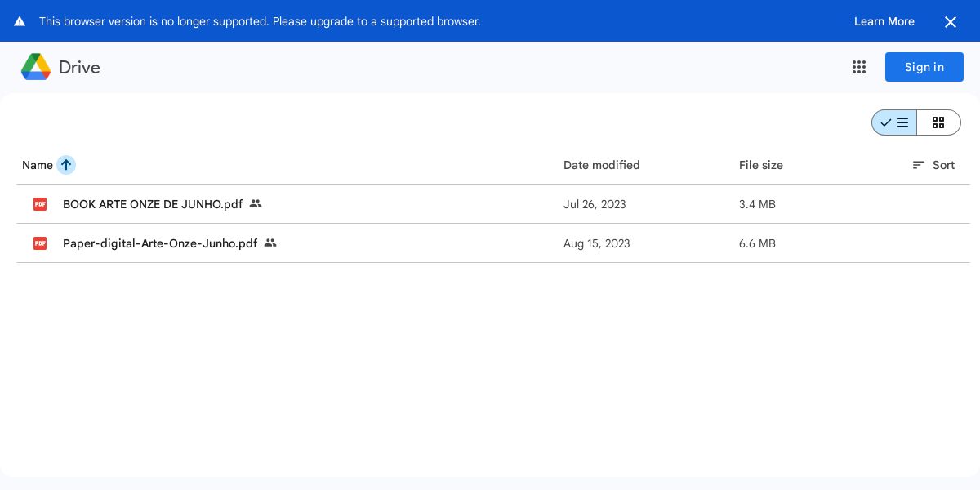Click the shared icon beside Paper-digital-Arte-Onze-Junho.pdf
Viewport: 980px width, 490px height.
270,243
